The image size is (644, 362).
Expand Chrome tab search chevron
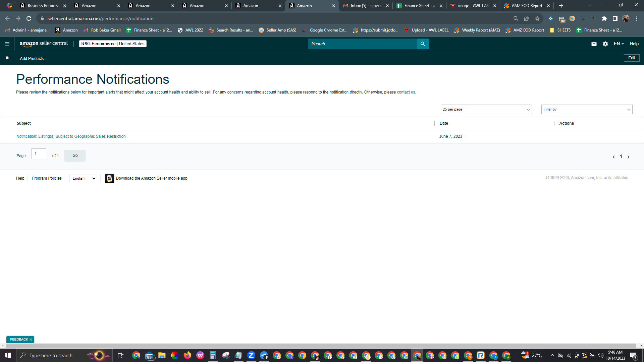(x=590, y=5)
